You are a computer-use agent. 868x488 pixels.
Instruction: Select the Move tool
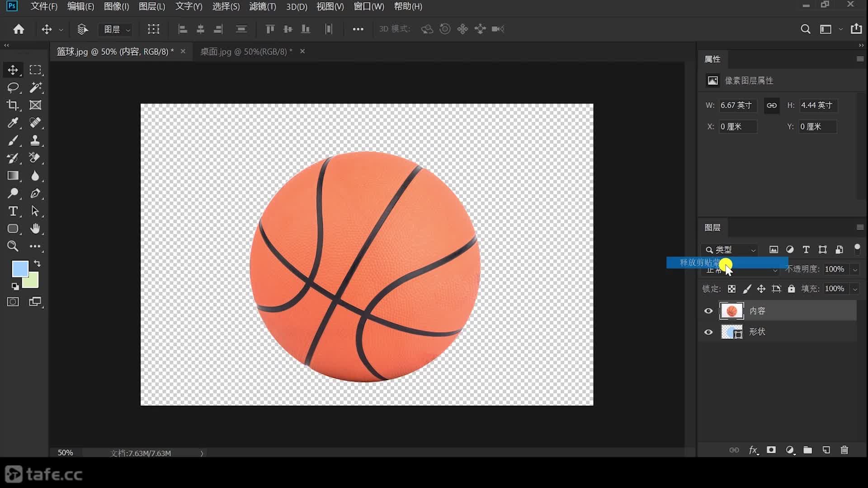click(13, 70)
